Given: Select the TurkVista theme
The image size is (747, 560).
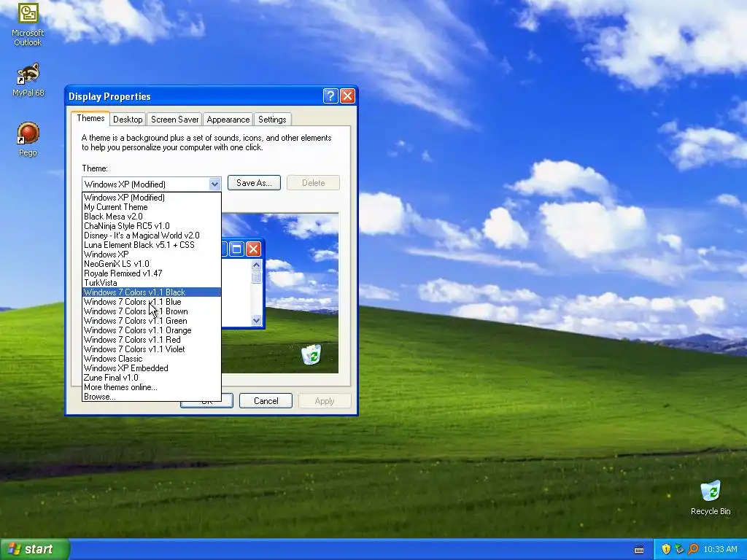Looking at the screenshot, I should [x=152, y=283].
